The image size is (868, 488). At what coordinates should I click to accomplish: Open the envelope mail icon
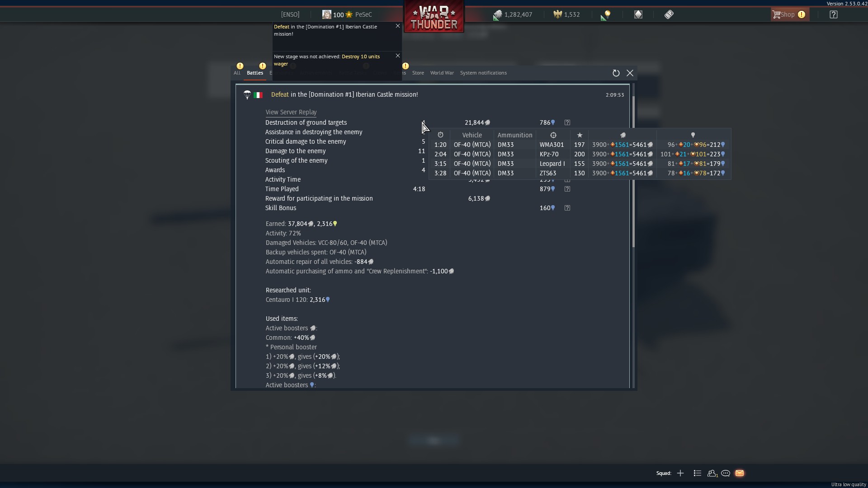coord(740,473)
